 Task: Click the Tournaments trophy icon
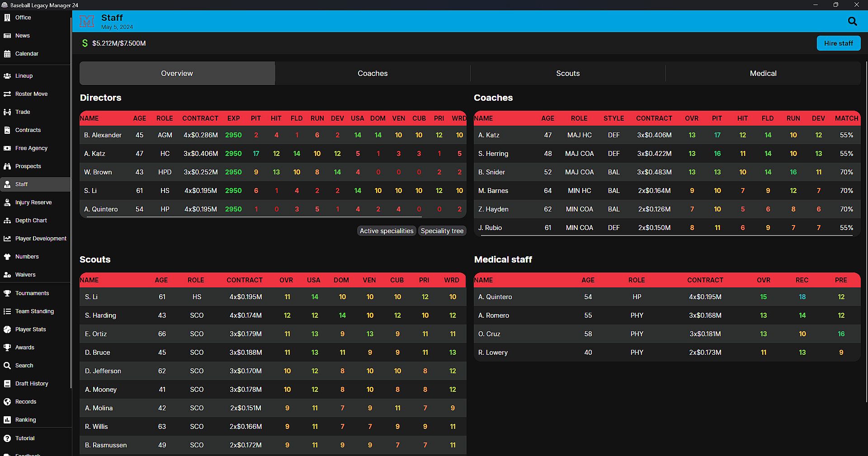click(7, 293)
